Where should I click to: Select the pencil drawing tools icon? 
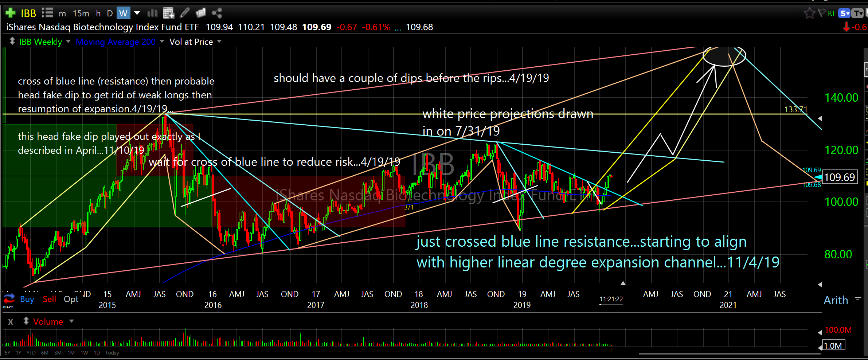pos(185,13)
